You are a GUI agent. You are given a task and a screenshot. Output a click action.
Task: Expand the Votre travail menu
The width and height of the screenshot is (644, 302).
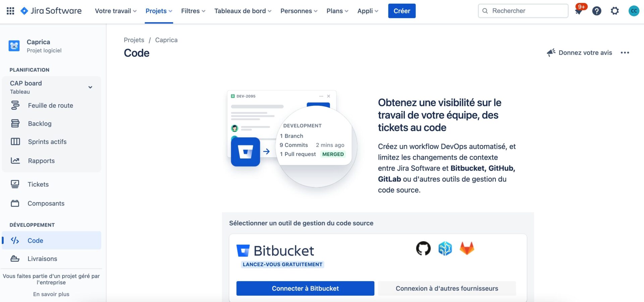(x=116, y=11)
